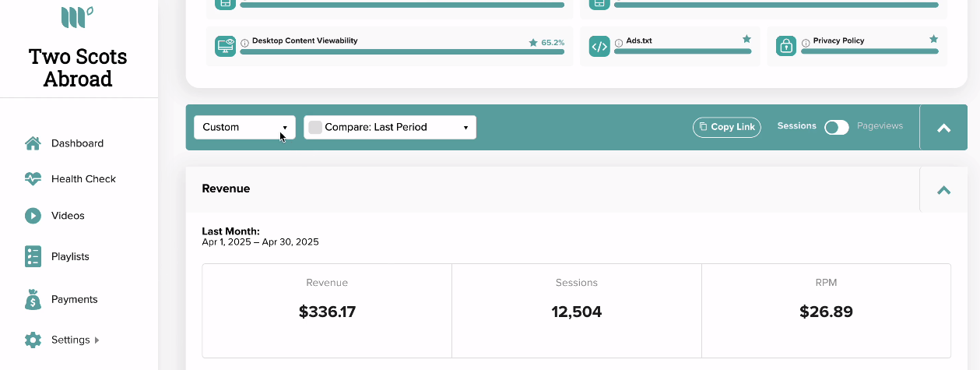Click the Desktop Content Viewability monitor icon
This screenshot has height=370, width=980.
coord(225,46)
